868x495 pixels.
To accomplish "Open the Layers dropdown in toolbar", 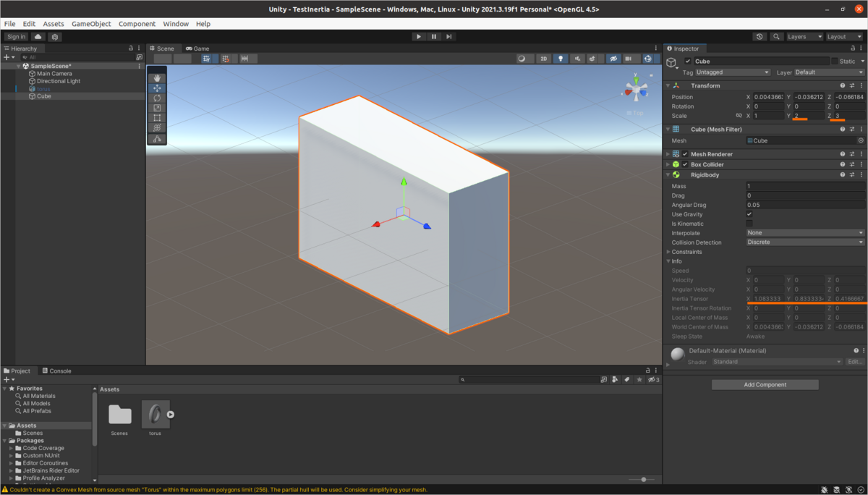I will (804, 36).
